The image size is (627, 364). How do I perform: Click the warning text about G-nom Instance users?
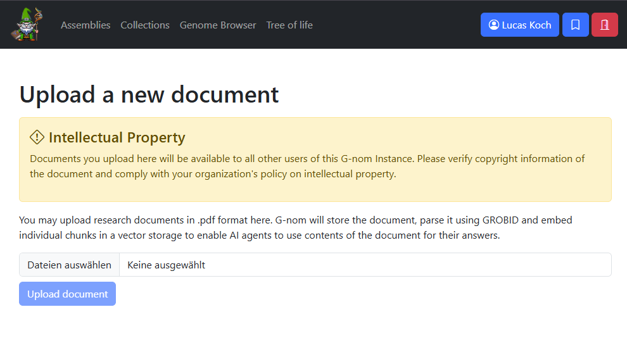pos(307,166)
